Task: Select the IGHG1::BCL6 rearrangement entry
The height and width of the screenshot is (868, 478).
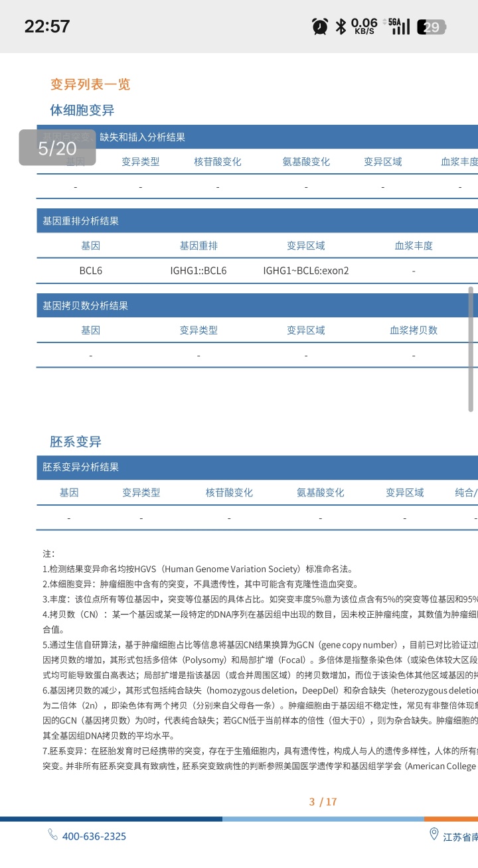Action: click(198, 271)
